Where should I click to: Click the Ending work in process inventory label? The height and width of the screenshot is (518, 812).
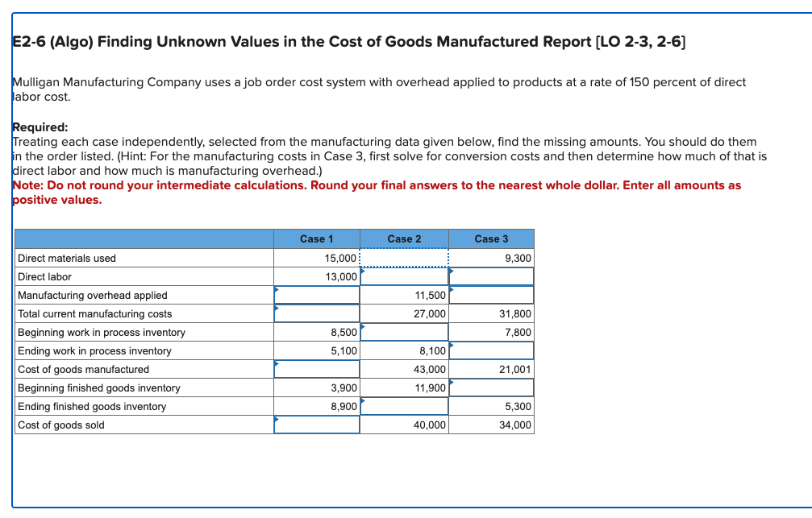tap(95, 351)
